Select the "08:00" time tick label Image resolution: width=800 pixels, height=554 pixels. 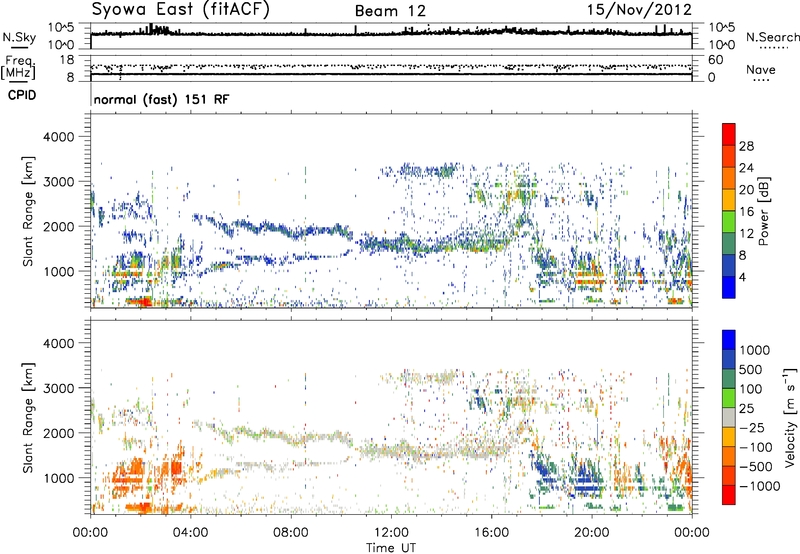point(291,532)
